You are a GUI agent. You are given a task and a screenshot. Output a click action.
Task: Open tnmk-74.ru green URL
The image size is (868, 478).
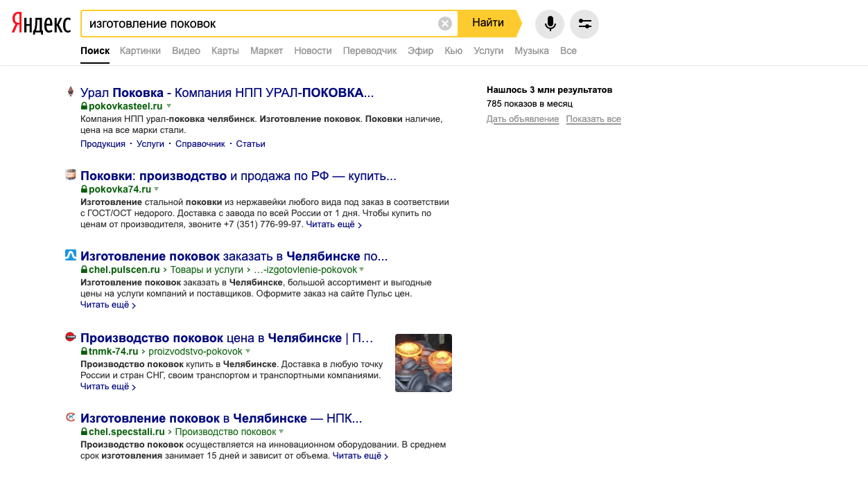(x=114, y=351)
